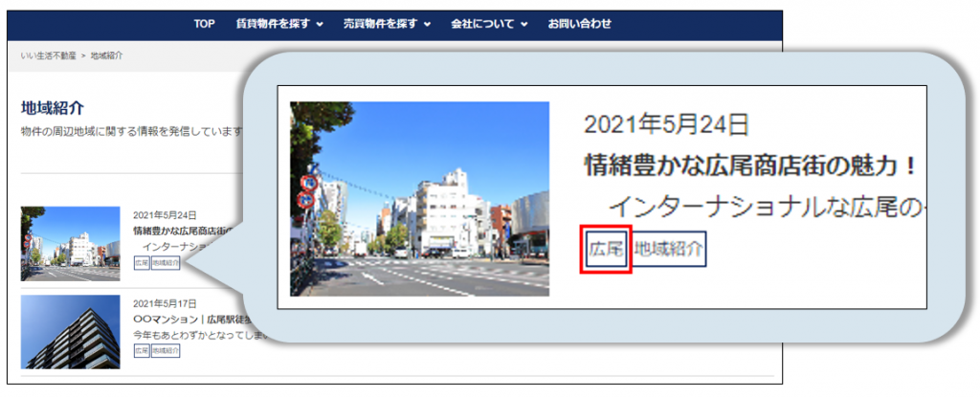Click the TOP menu item
Screen dimensions: 980x398
204,24
